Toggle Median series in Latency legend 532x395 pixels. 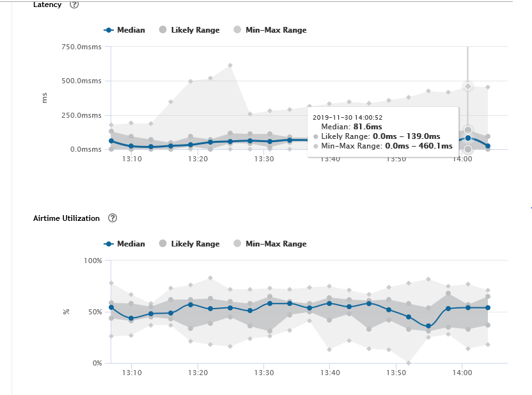pyautogui.click(x=125, y=30)
